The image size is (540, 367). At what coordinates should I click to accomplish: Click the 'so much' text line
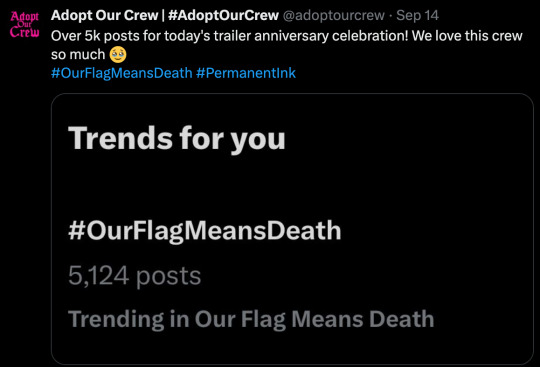(x=78, y=54)
